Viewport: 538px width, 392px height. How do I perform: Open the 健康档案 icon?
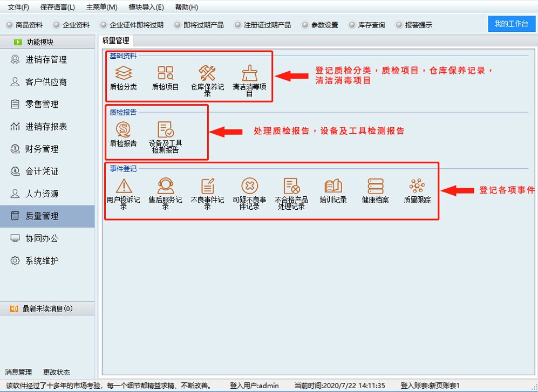point(376,186)
